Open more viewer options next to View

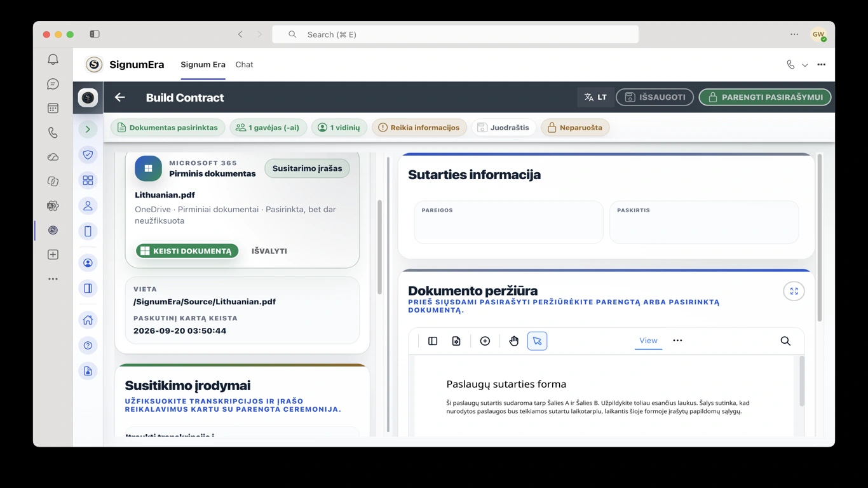tap(677, 341)
